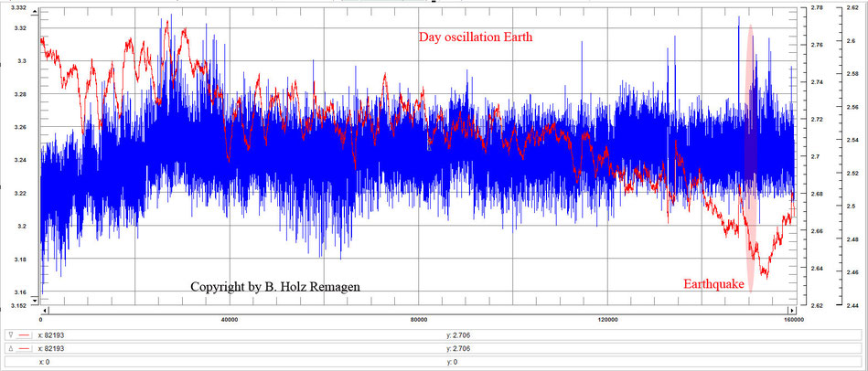This screenshot has width=868, height=371.
Task: Click the 40000 tick label on the x-axis
Action: [230, 320]
